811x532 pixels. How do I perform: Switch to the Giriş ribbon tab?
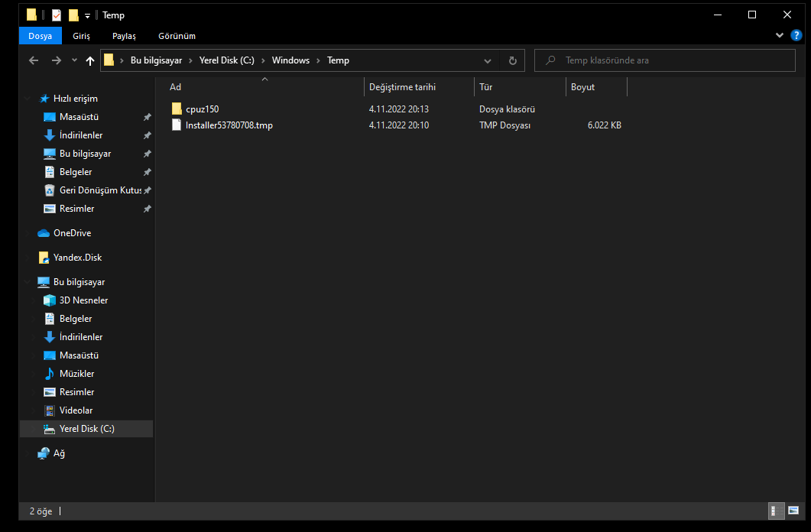point(81,36)
